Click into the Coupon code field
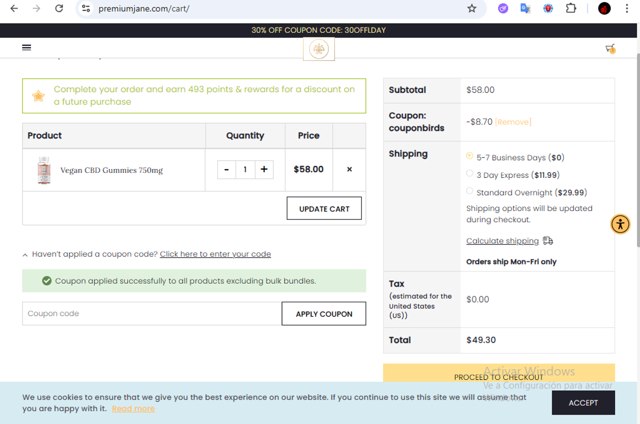 coord(152,314)
